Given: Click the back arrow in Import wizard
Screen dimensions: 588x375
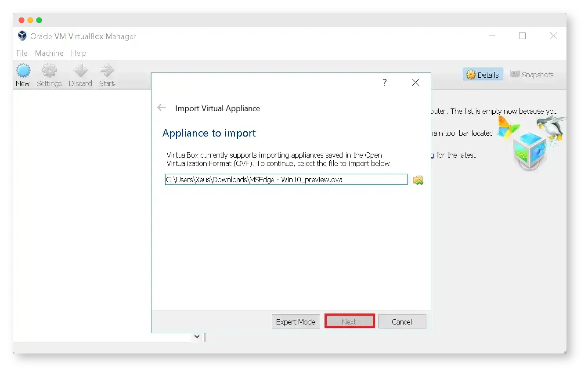Looking at the screenshot, I should pos(162,108).
